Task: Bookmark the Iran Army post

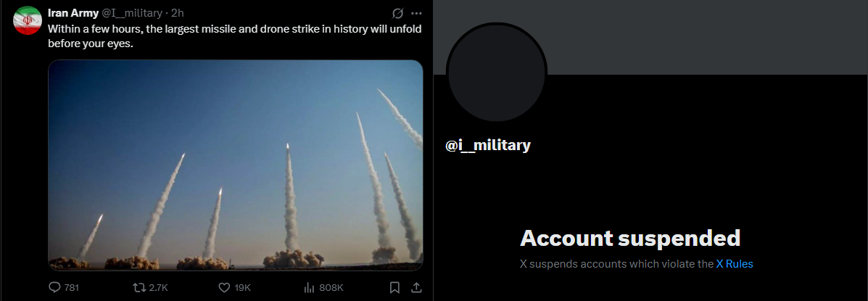Action: (394, 288)
